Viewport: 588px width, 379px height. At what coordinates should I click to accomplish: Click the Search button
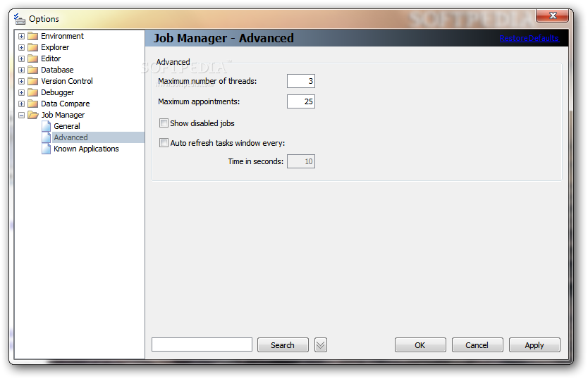[283, 345]
